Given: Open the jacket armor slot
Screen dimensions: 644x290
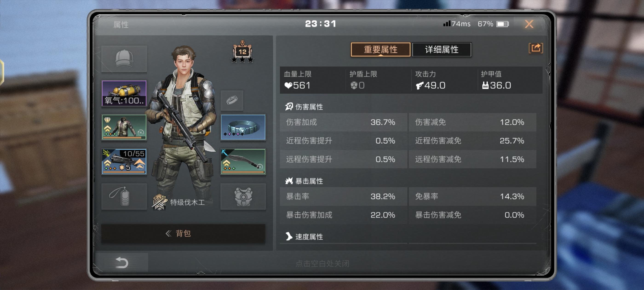Looking at the screenshot, I should (x=124, y=127).
